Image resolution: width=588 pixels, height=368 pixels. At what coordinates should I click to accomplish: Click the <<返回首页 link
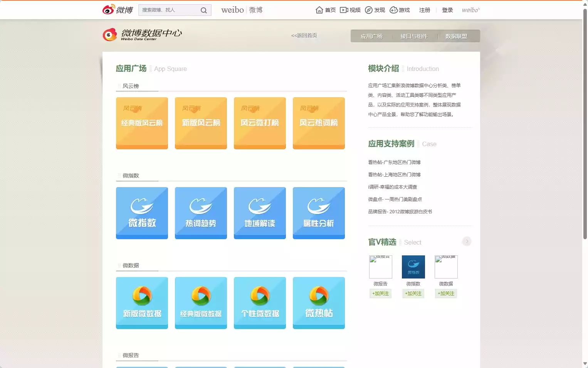[x=304, y=35]
